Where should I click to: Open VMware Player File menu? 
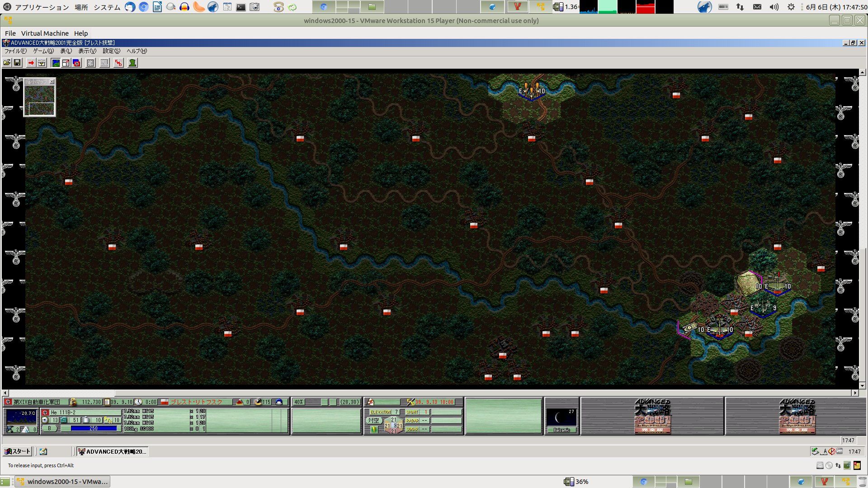pyautogui.click(x=10, y=33)
